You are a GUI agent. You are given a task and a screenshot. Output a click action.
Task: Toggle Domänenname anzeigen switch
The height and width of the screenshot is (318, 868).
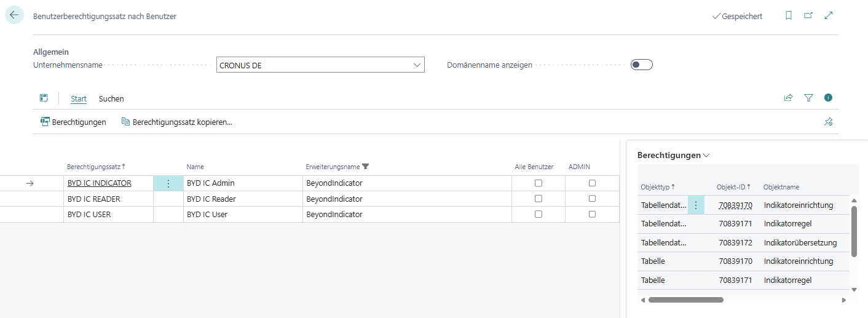[641, 65]
